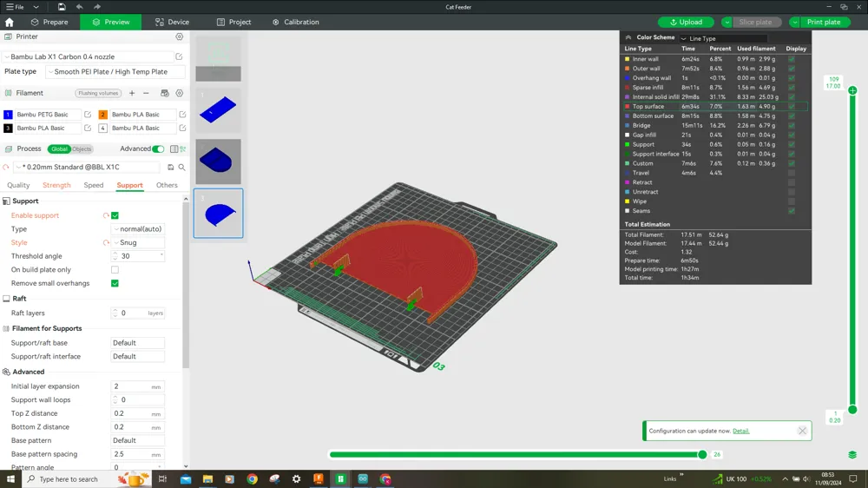Click the save project icon in title bar

point(62,7)
